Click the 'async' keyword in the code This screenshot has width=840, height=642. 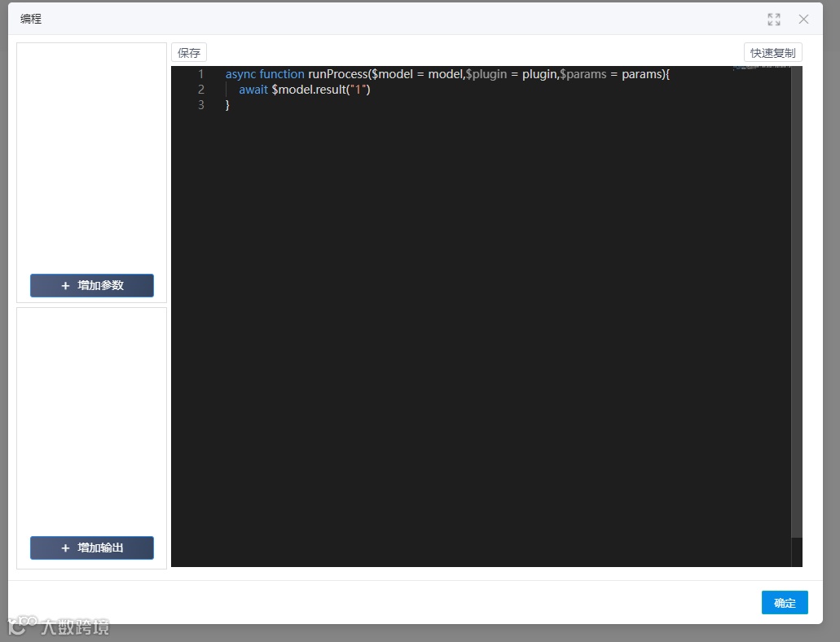point(240,74)
